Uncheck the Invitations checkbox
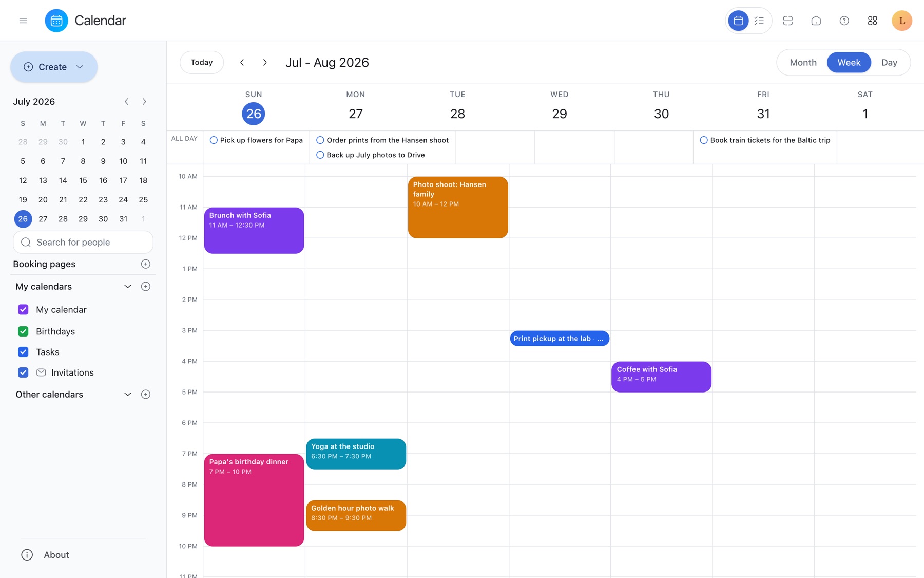 point(23,372)
